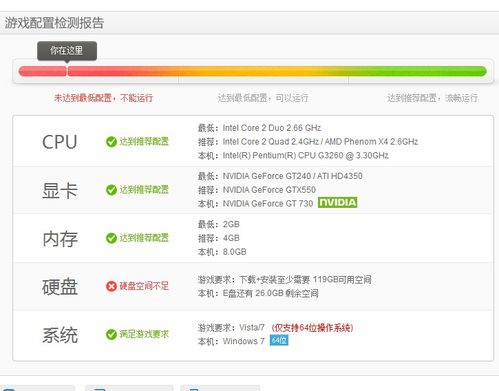This screenshot has height=391, width=499.
Task: Click the 满足游戏要求 status text
Action: (144, 334)
